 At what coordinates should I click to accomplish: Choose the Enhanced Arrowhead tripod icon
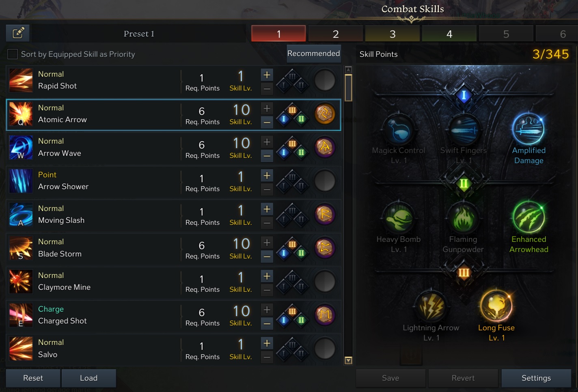tap(528, 218)
